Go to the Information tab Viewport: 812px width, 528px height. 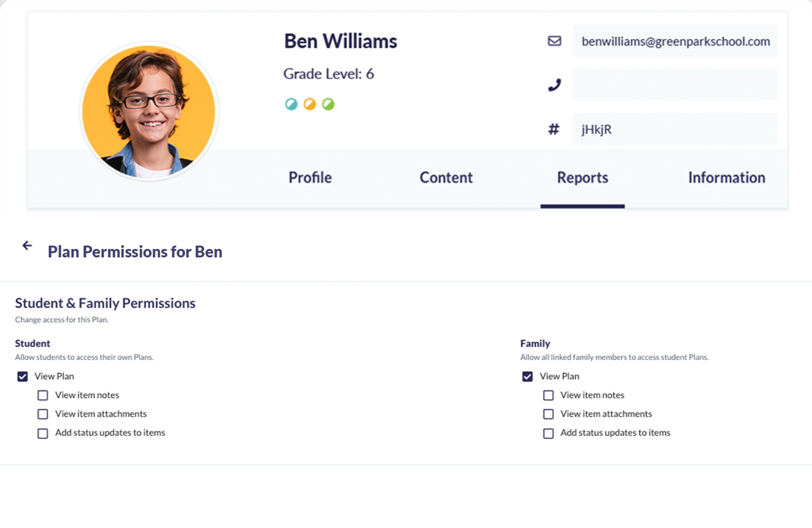[726, 178]
